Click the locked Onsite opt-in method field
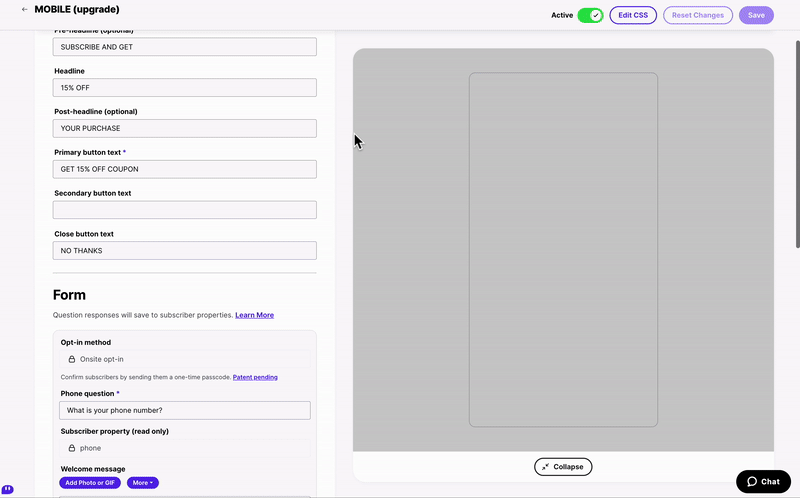 (185, 359)
